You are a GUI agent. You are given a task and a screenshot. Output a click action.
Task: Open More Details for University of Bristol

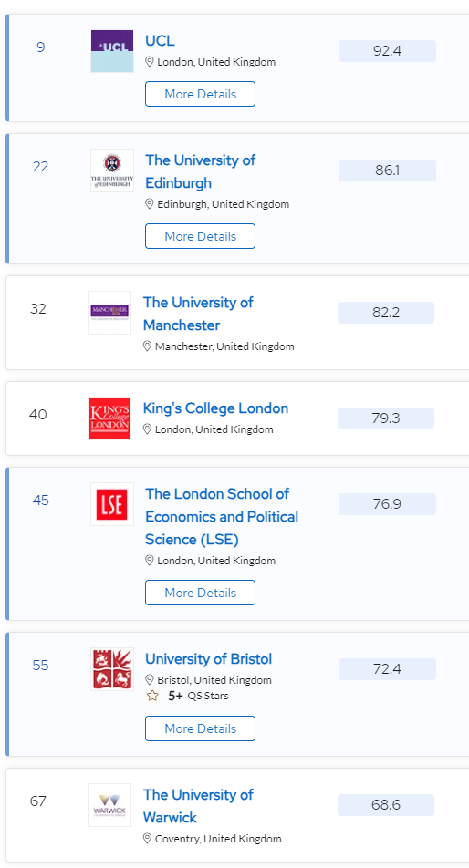pyautogui.click(x=200, y=728)
